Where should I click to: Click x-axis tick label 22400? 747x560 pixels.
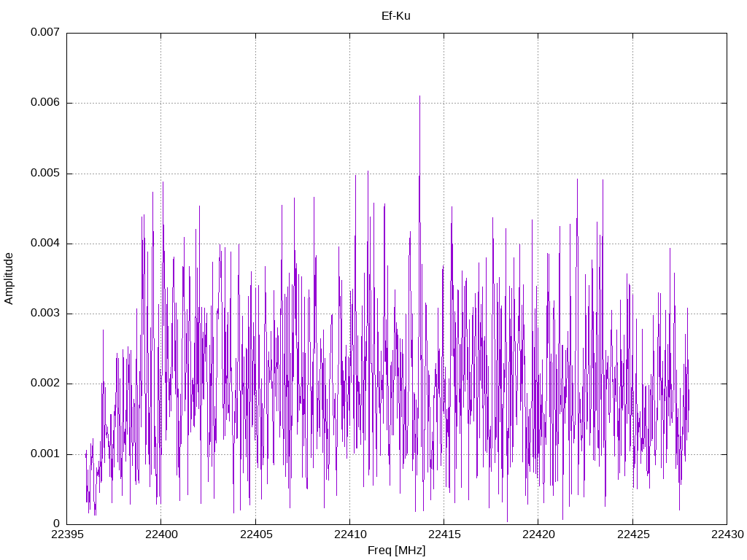[161, 534]
